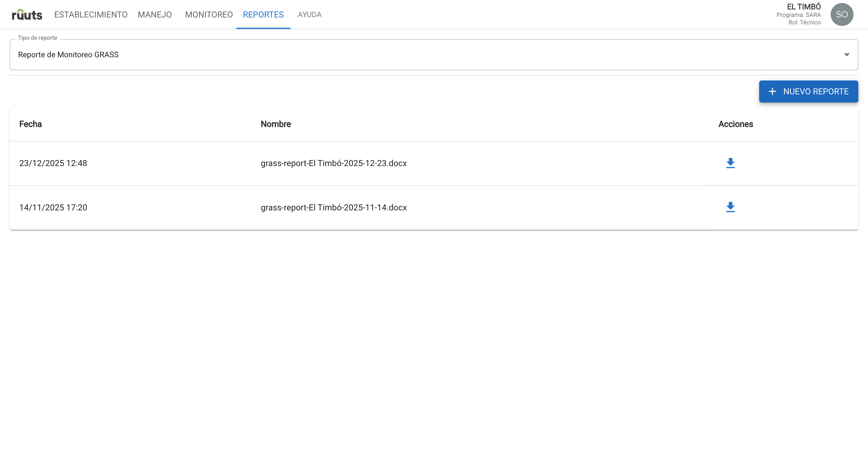Download the grass-report 2025-12-23 file
The height and width of the screenshot is (475, 868).
pos(730,163)
